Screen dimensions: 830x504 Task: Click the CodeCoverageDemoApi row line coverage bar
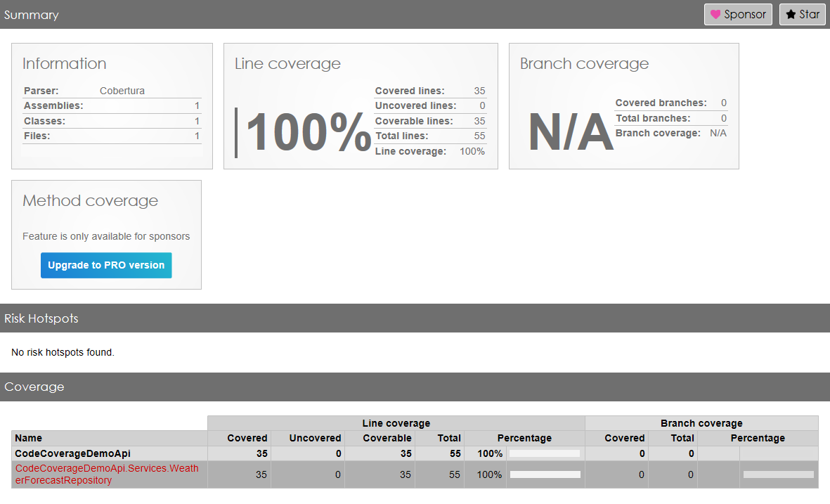(545, 453)
